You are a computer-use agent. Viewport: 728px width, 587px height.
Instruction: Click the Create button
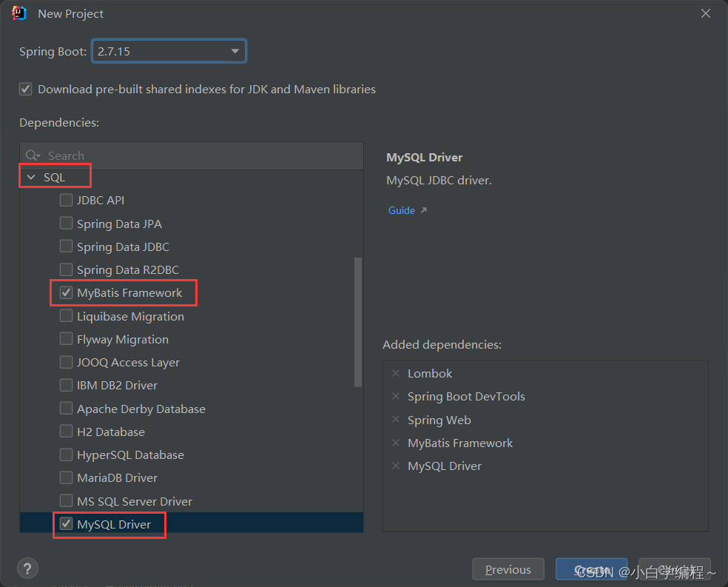[x=592, y=569]
